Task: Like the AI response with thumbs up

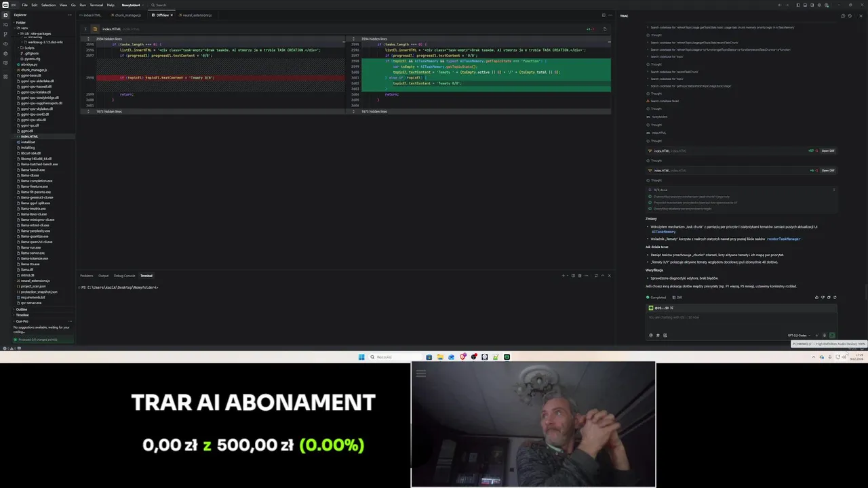Action: click(817, 297)
